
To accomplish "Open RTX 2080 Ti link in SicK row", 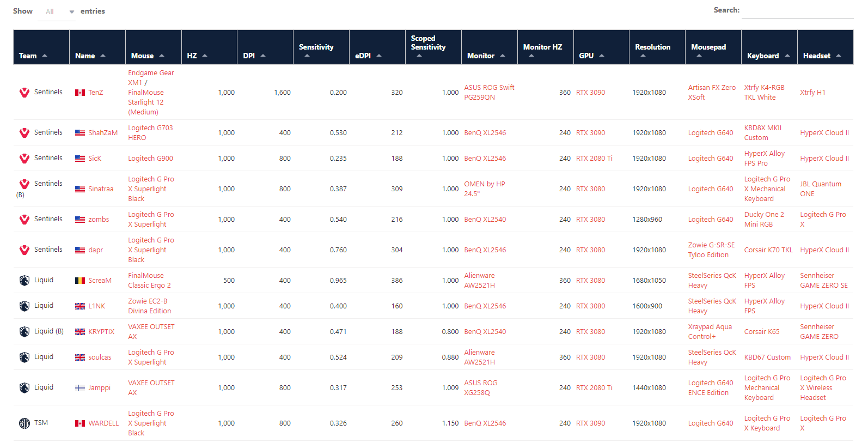I will pos(594,159).
